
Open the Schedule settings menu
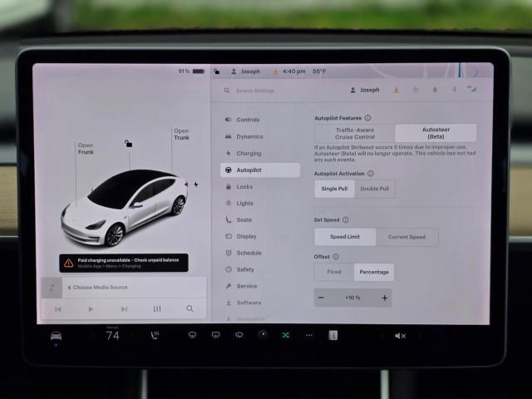coord(260,253)
